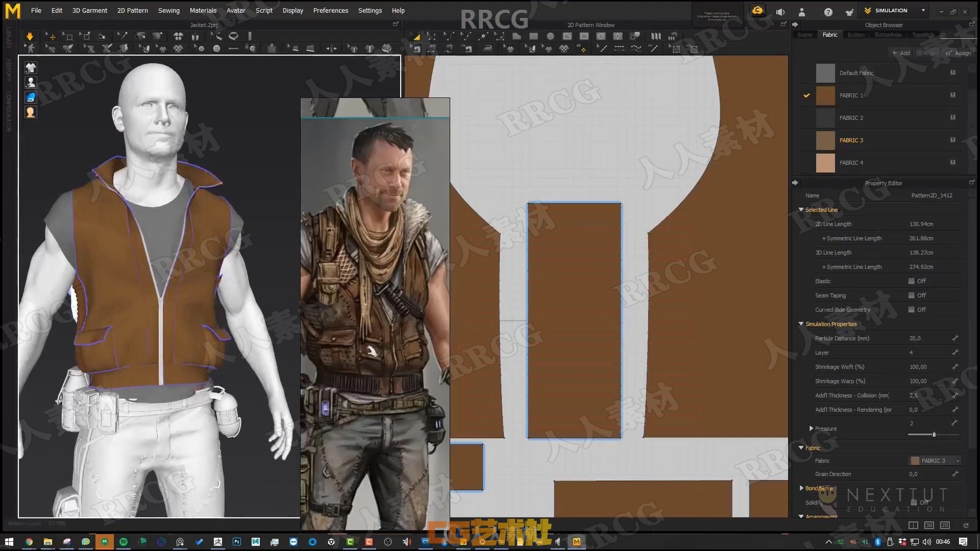The image size is (980, 551).
Task: Open the LIBRARY side panel
Action: tap(9, 38)
